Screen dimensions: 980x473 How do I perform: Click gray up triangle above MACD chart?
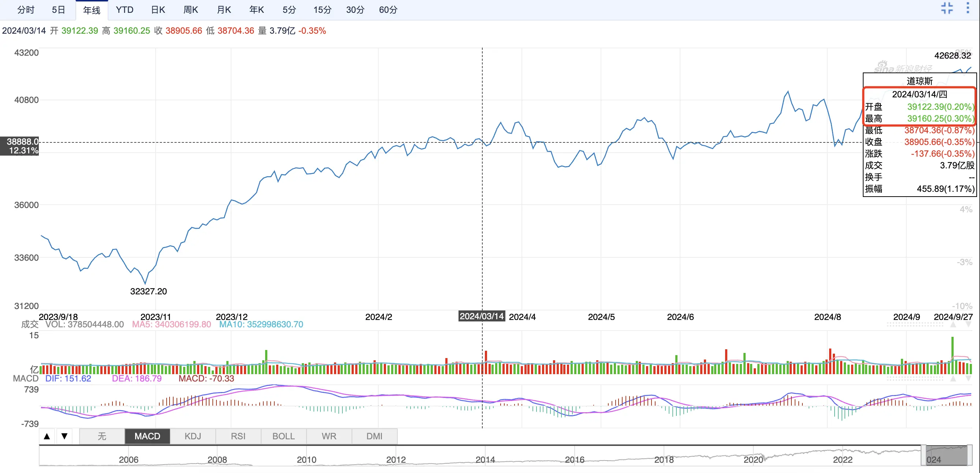click(x=953, y=379)
